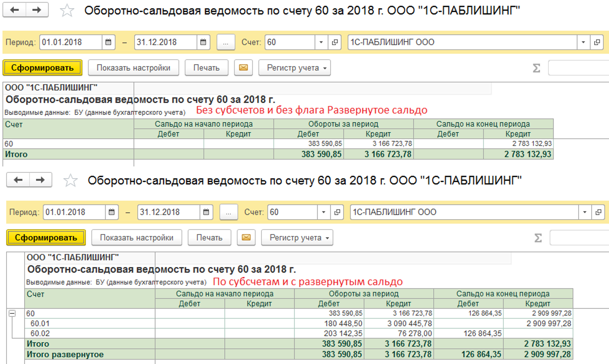Click Итого label in the upper report
The width and height of the screenshot is (609, 364).
click(16, 154)
